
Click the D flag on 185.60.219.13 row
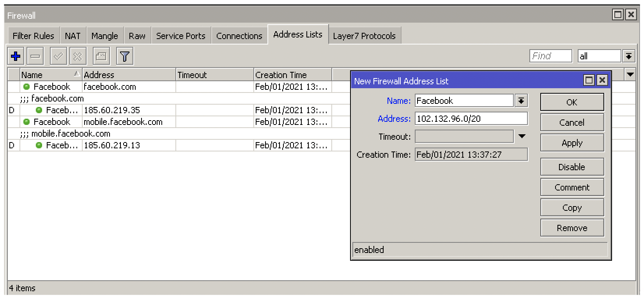12,146
